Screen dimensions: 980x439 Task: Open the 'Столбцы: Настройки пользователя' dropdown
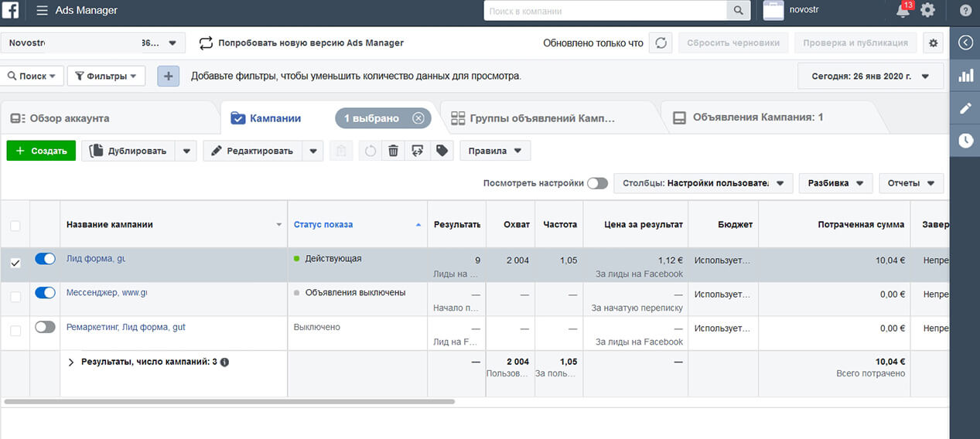(703, 183)
